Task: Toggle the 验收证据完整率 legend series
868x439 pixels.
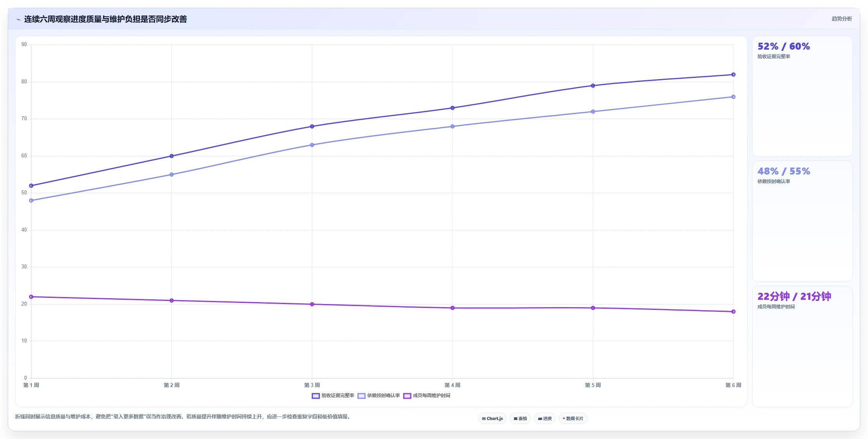Action: point(333,396)
